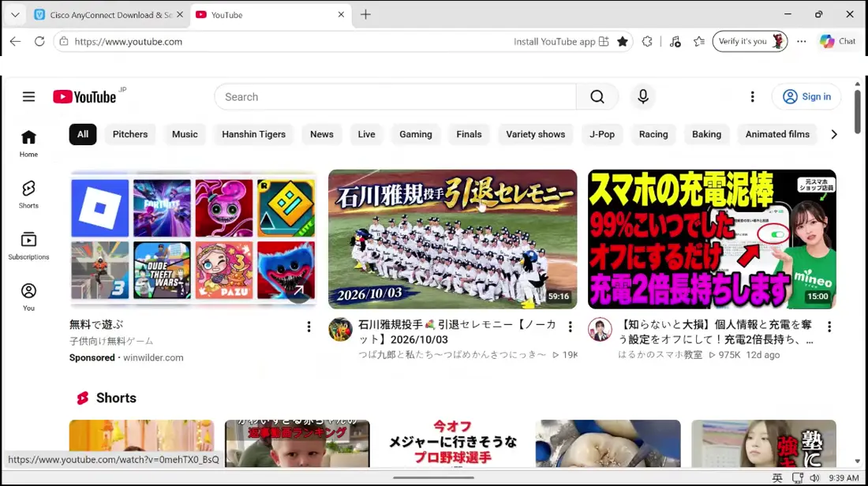Click the 9:39 AM taskbar clock

click(844, 477)
